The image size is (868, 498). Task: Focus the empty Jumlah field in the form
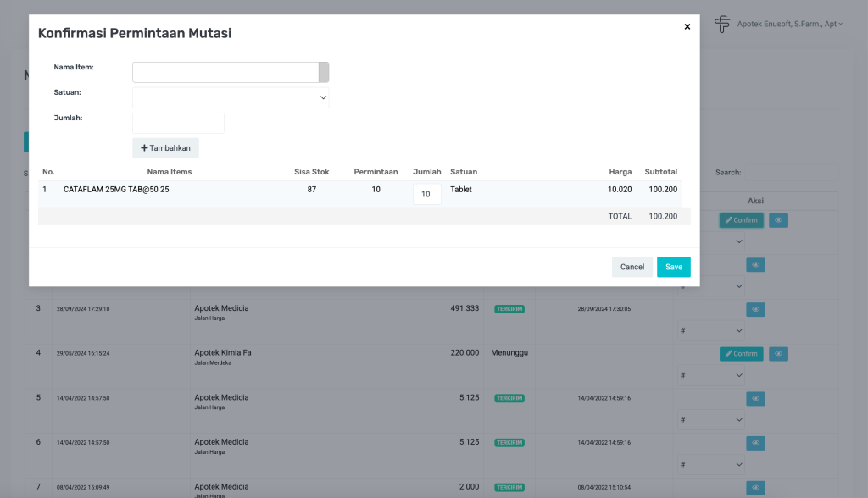coord(178,123)
